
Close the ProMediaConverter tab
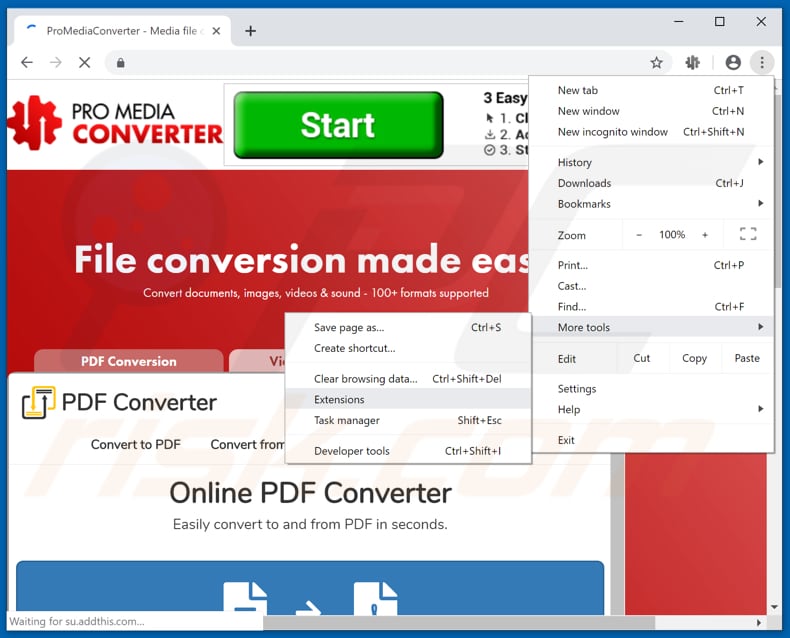pyautogui.click(x=216, y=31)
